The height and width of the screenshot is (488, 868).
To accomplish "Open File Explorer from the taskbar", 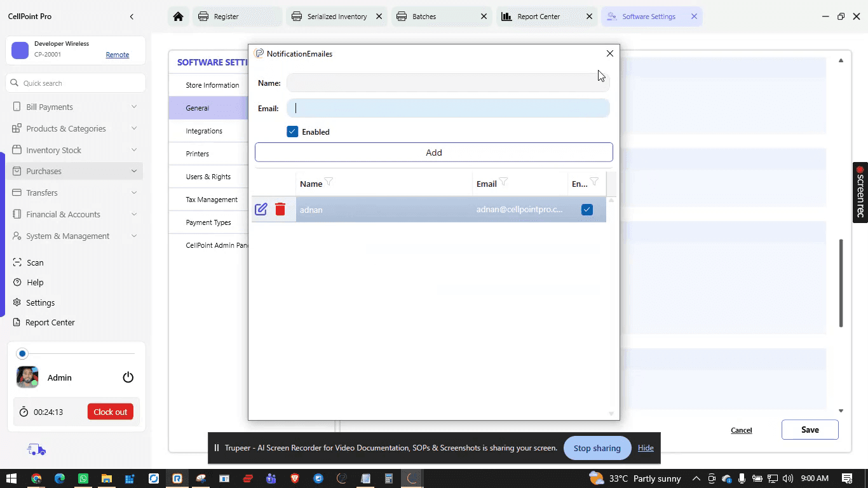I will coord(107,478).
